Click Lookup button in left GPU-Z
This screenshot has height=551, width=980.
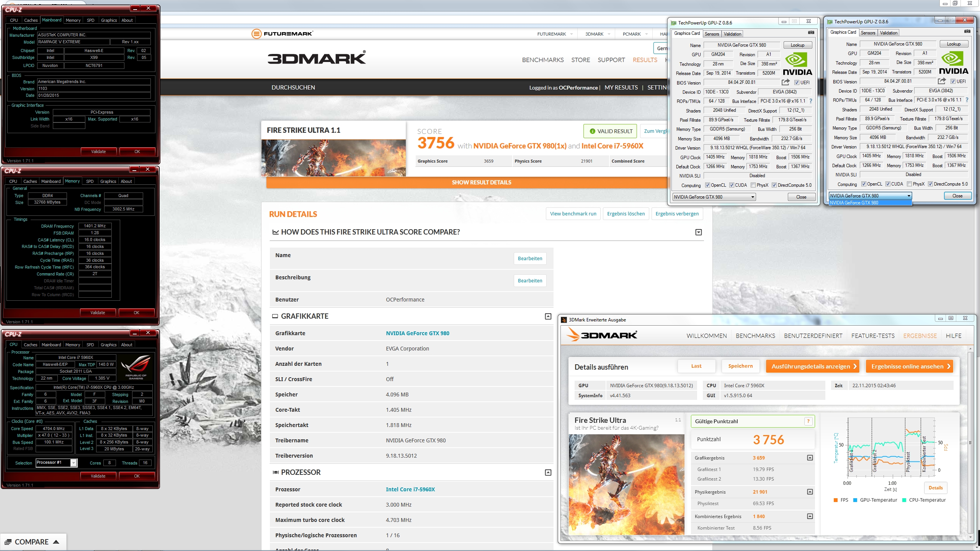(x=797, y=45)
